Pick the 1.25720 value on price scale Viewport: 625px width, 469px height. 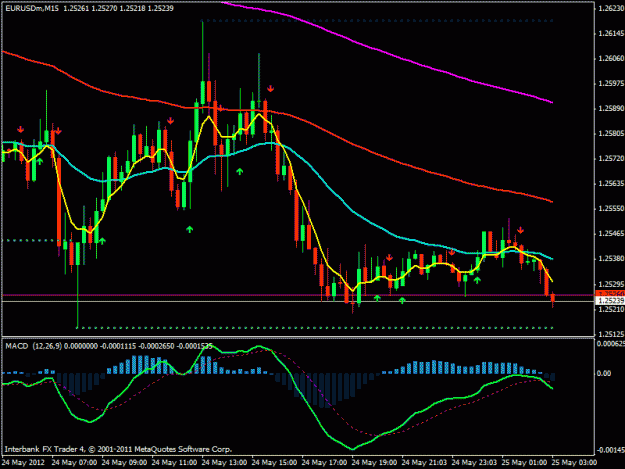(x=611, y=159)
